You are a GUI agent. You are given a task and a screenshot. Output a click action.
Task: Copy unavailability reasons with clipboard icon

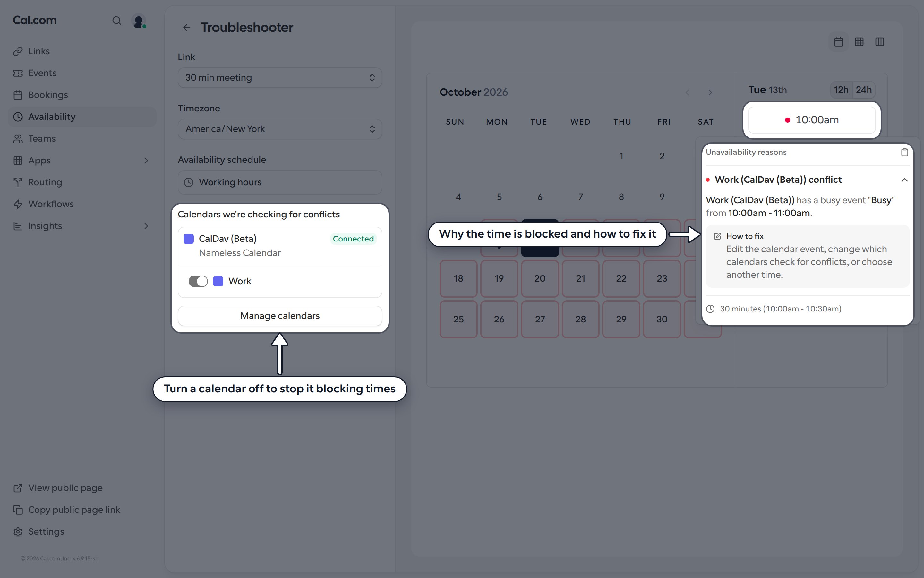click(x=904, y=152)
